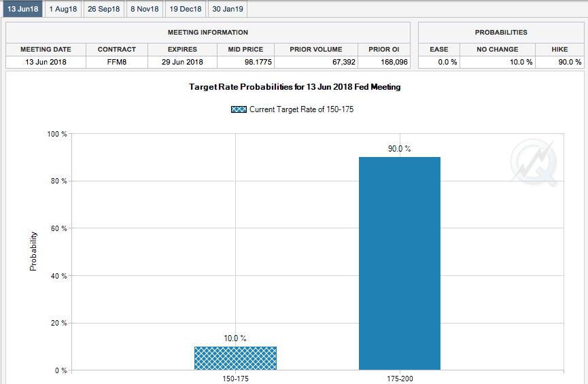Viewport: 588px width, 384px height.
Task: Click the chart title for Fed Meeting
Action: tap(294, 87)
